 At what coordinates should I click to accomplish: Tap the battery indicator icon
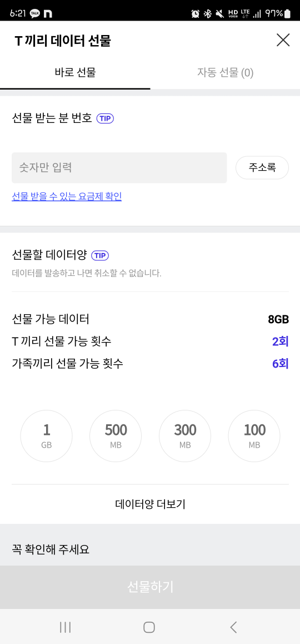287,13
